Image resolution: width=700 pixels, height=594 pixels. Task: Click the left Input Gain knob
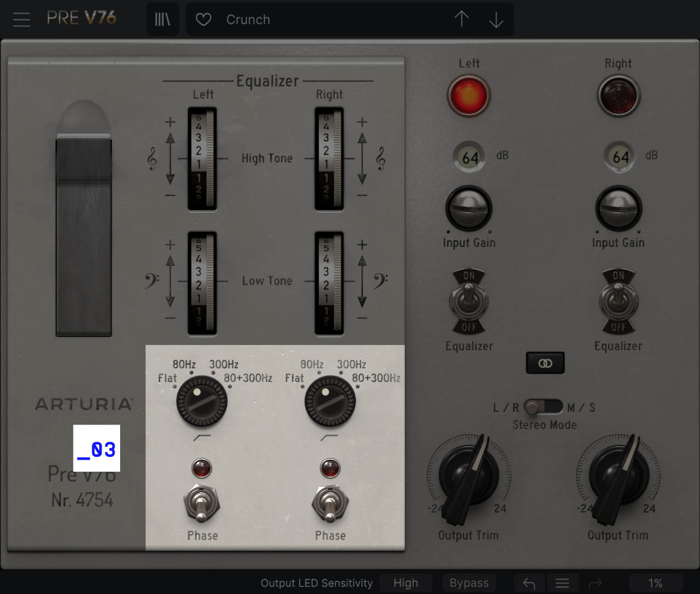[468, 208]
